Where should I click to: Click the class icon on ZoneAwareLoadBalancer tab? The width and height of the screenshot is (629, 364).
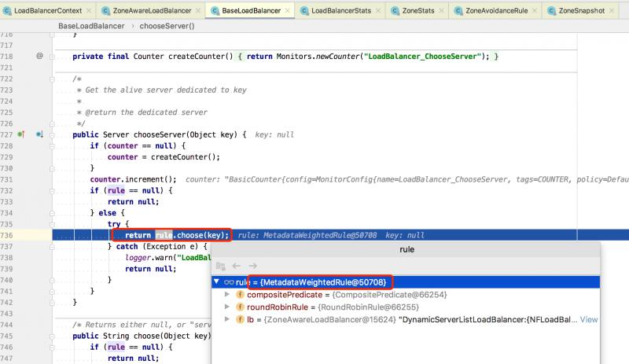(105, 11)
